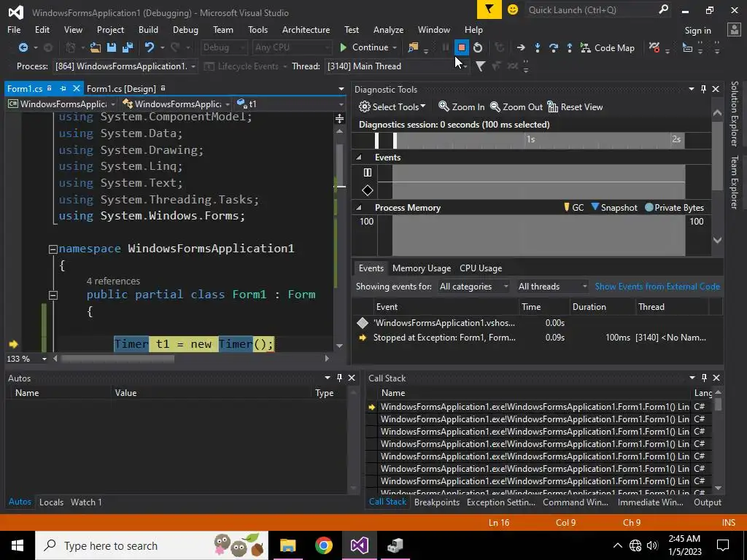Click the Continue green play button

pos(365,47)
